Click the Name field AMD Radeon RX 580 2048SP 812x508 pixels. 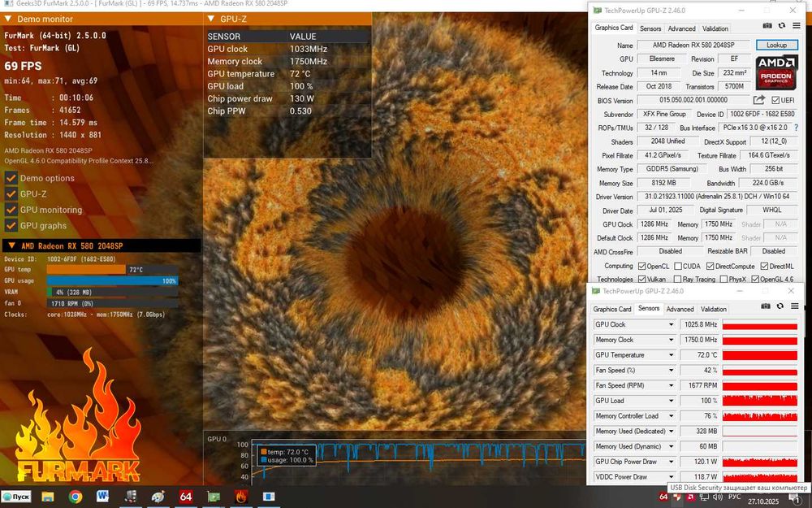pyautogui.click(x=693, y=45)
